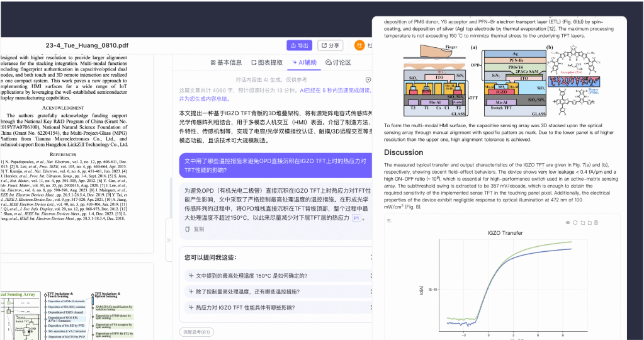Toggle the eye view icon in the chart toolbar
The image size is (644, 340).
568,222
